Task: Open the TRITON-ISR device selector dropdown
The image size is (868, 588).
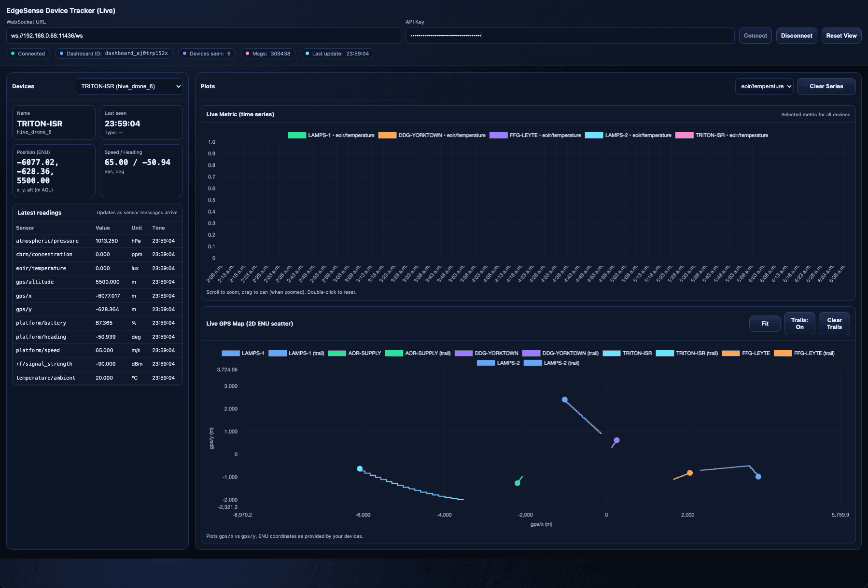Action: 129,86
